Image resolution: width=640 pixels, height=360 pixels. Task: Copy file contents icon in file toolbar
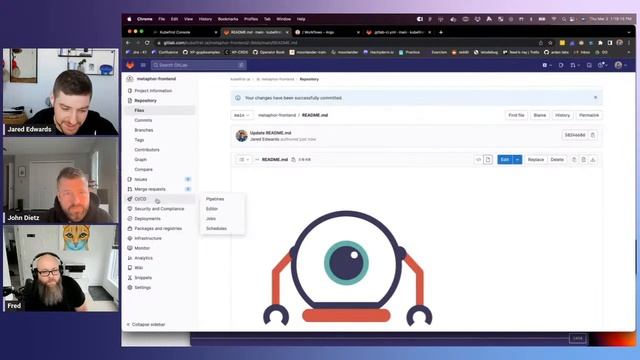pos(574,160)
